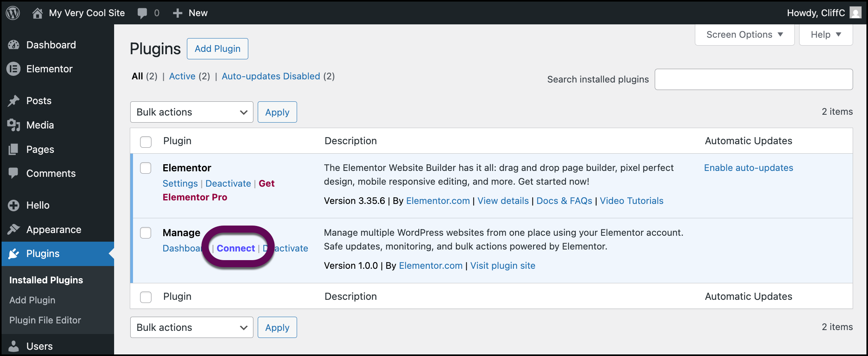Viewport: 868px width, 356px height.
Task: Visit My Very Cool Site via home icon
Action: [38, 13]
